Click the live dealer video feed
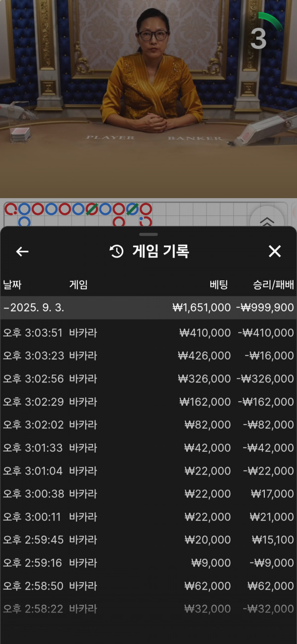The image size is (297, 644). coord(148,99)
